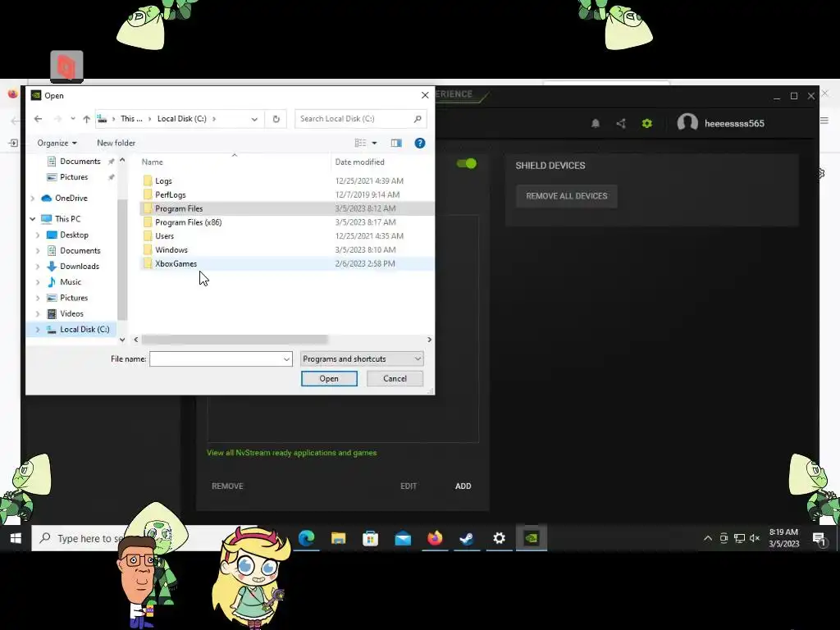Click the search magnifier icon
The image size is (840, 630).
pos(418,119)
